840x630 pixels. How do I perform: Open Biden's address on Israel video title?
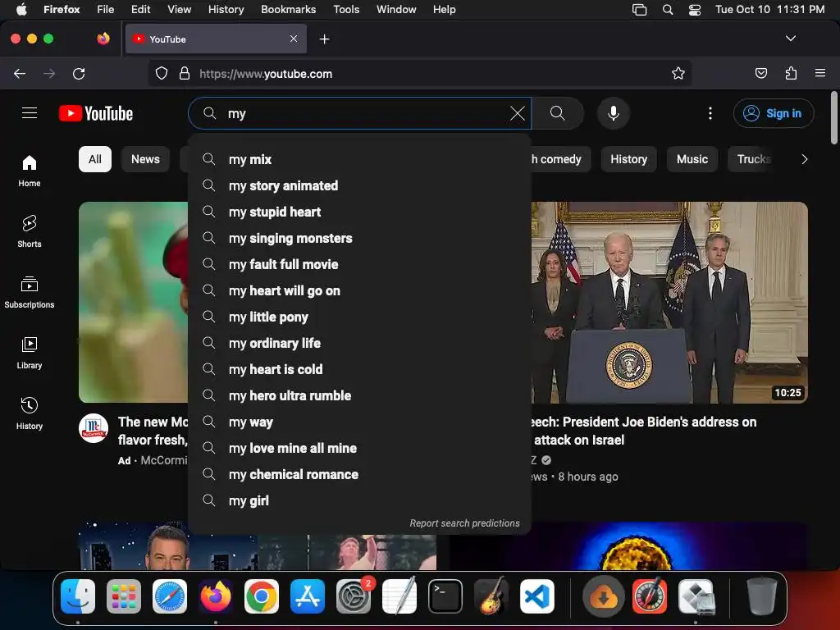(643, 431)
